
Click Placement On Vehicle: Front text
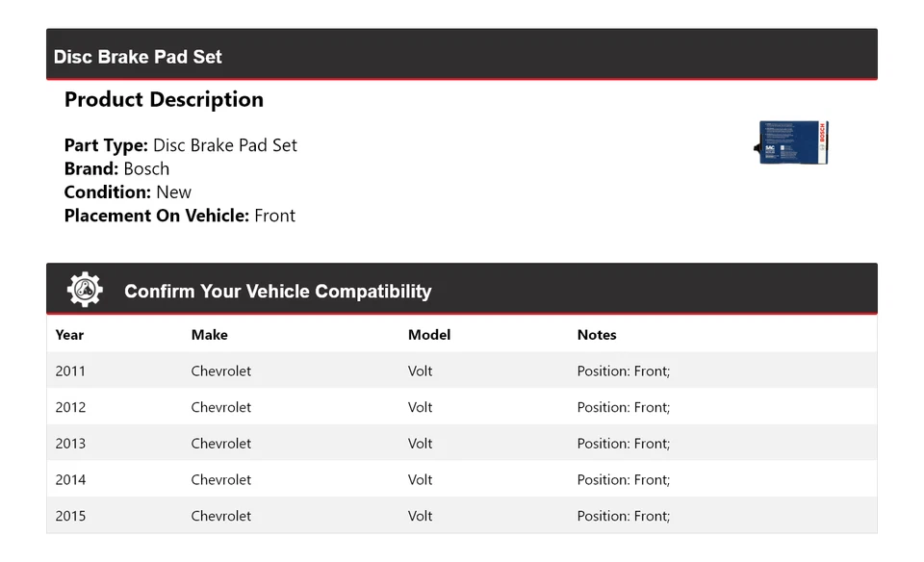coord(179,216)
